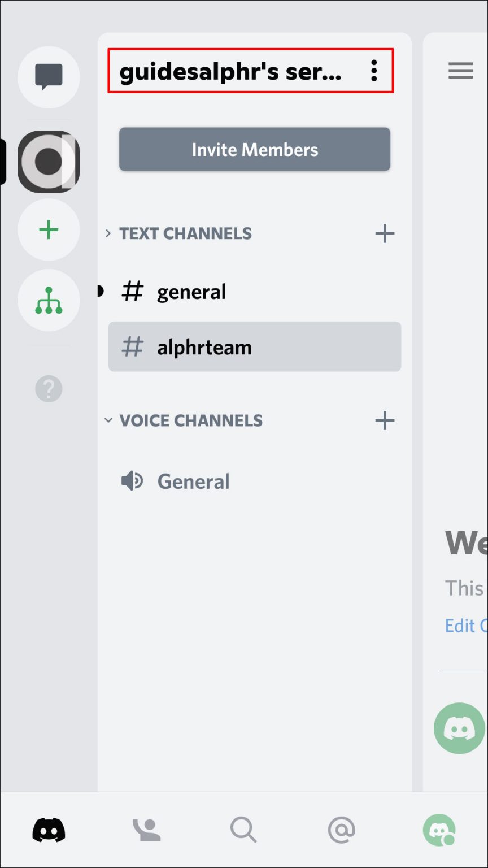
Task: Open the server options three-dot menu
Action: pyautogui.click(x=374, y=71)
